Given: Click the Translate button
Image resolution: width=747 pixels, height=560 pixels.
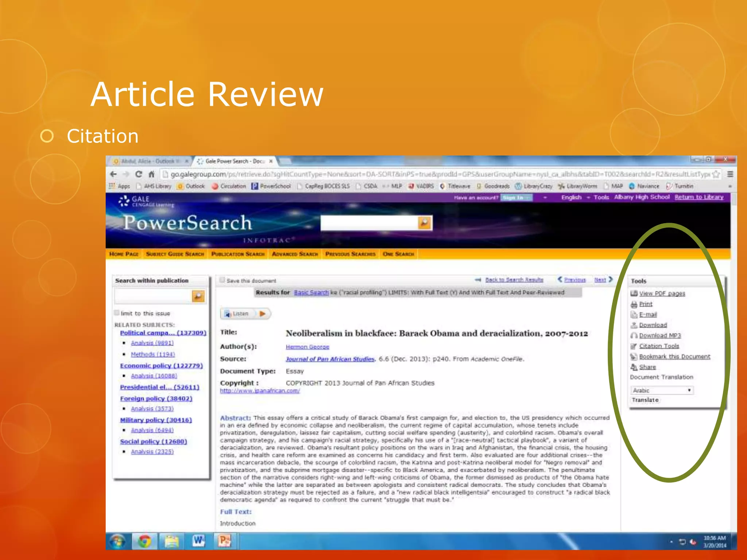Looking at the screenshot, I should coord(645,400).
